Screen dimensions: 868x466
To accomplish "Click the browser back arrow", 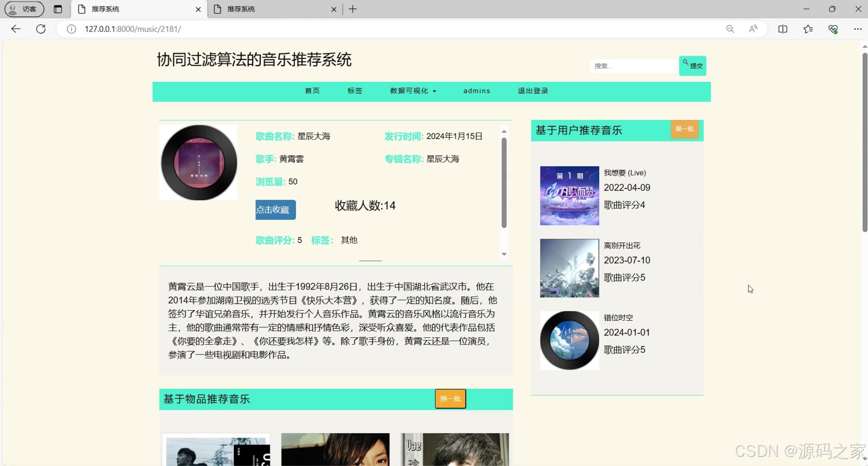I will click(16, 29).
